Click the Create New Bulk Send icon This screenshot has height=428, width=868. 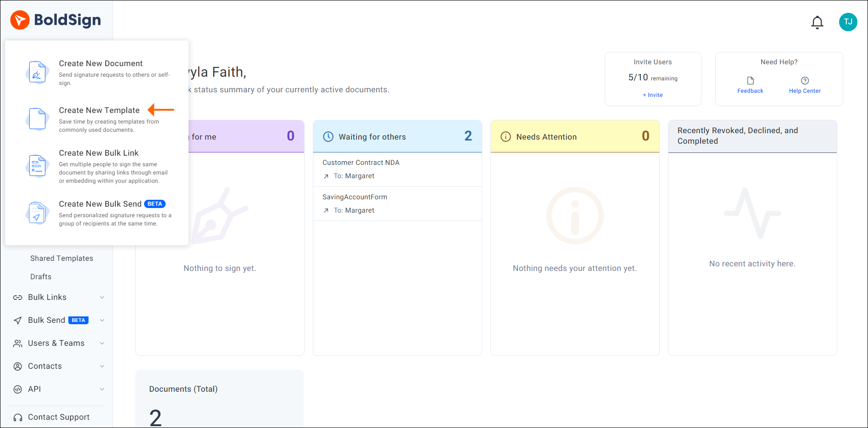37,213
